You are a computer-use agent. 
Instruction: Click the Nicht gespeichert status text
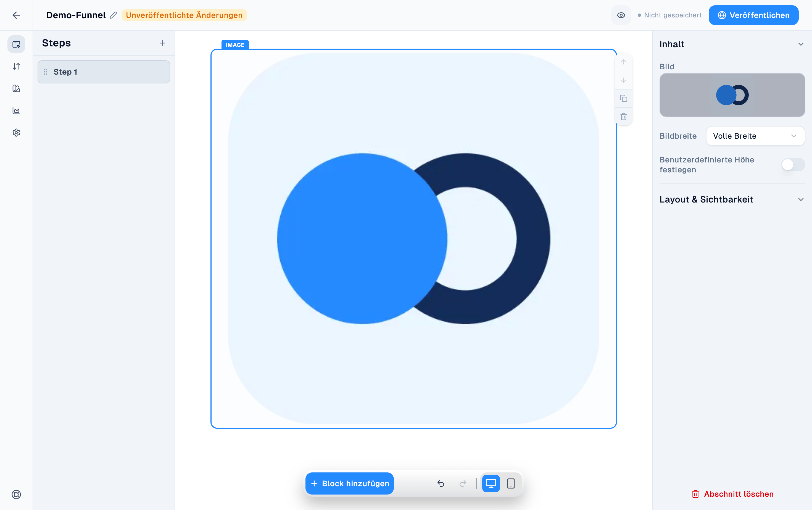[673, 15]
